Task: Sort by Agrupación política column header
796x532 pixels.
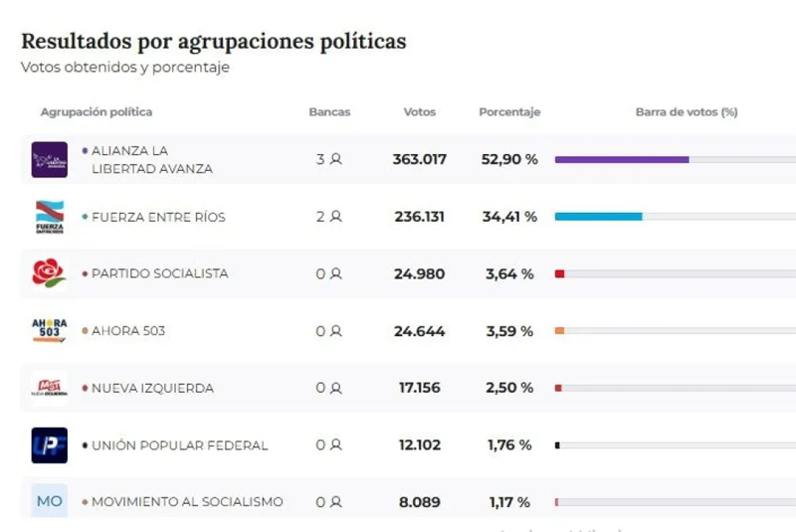Action: pos(97,112)
